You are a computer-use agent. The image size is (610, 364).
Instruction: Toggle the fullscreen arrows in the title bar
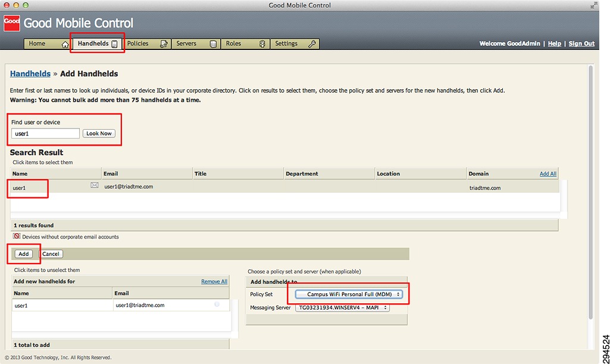coord(594,5)
